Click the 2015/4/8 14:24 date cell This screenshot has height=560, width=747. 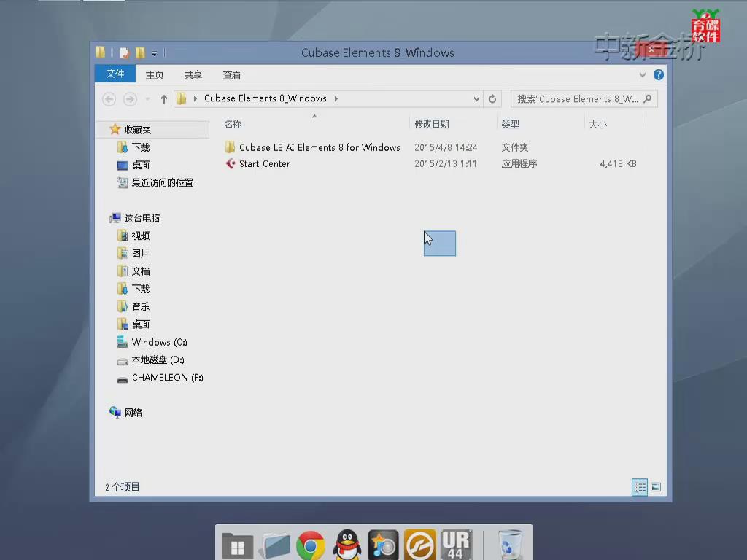[x=446, y=147]
